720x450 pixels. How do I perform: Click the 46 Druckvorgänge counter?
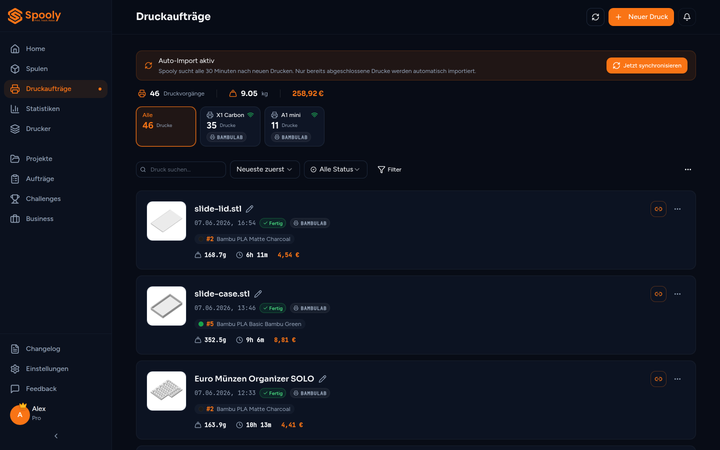click(x=171, y=94)
